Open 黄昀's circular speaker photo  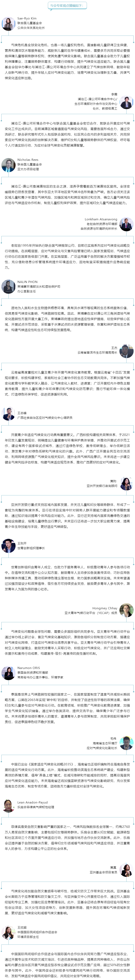click(x=126, y=484)
